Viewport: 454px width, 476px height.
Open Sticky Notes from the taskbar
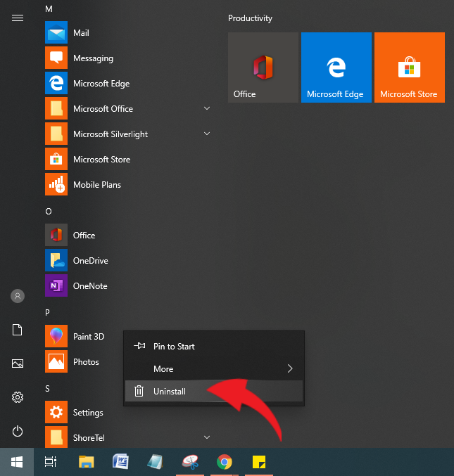click(x=259, y=462)
